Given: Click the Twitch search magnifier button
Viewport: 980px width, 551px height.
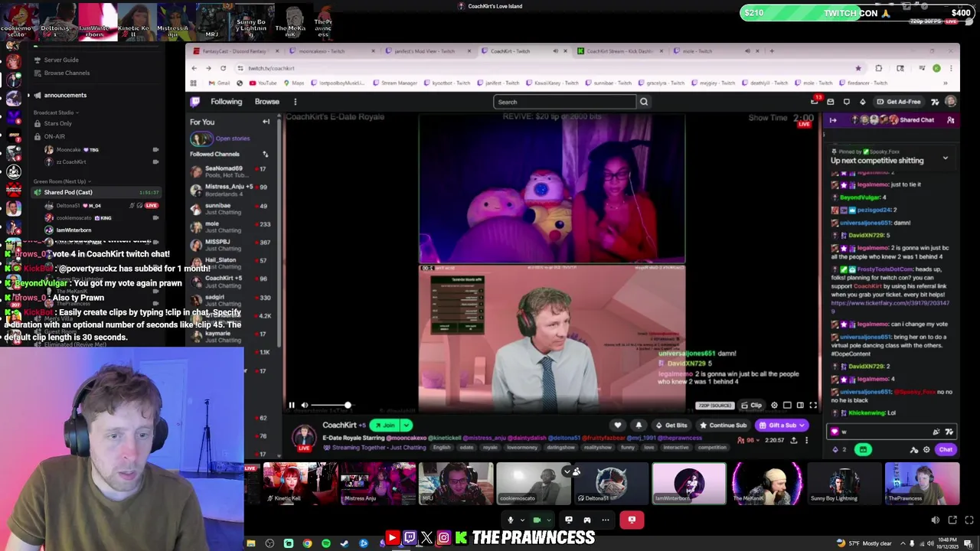Looking at the screenshot, I should [x=644, y=102].
